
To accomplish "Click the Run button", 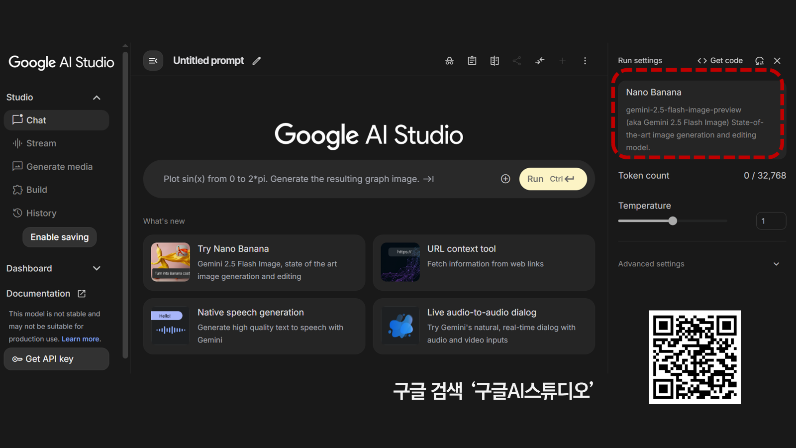I will coord(553,179).
